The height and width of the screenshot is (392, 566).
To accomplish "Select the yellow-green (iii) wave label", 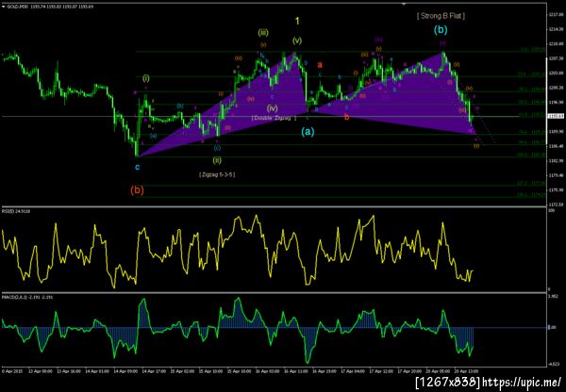I will point(263,33).
